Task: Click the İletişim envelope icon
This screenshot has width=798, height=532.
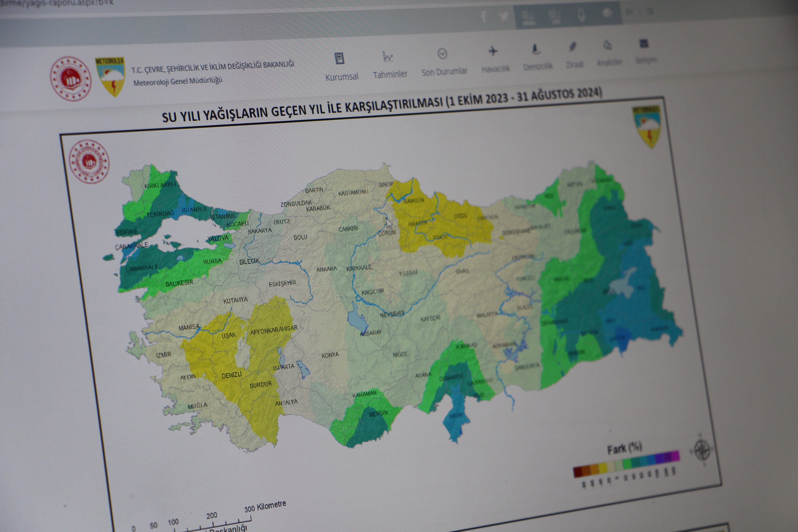Action: (x=644, y=43)
